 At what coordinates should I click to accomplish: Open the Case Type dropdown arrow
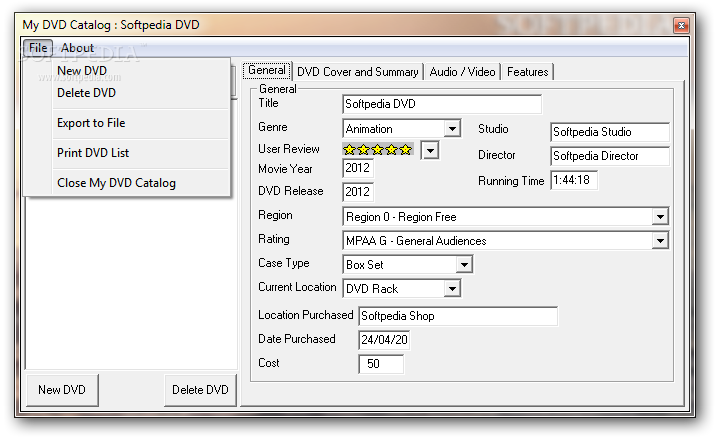464,264
